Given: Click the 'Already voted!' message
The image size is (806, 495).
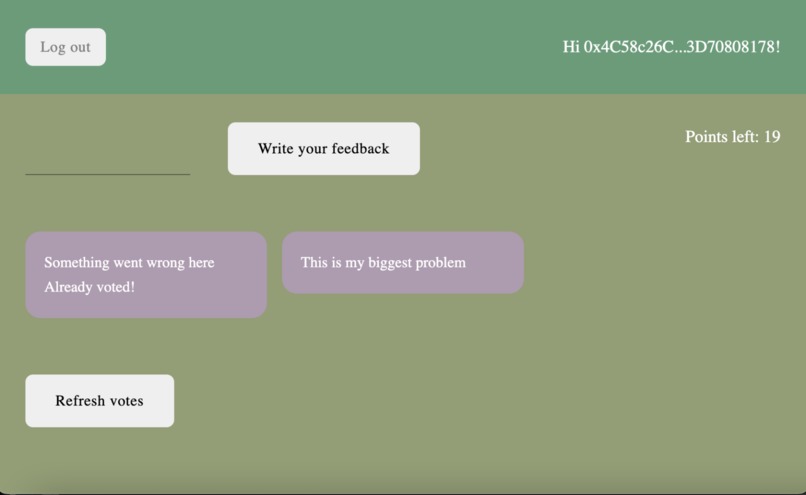Looking at the screenshot, I should 89,287.
